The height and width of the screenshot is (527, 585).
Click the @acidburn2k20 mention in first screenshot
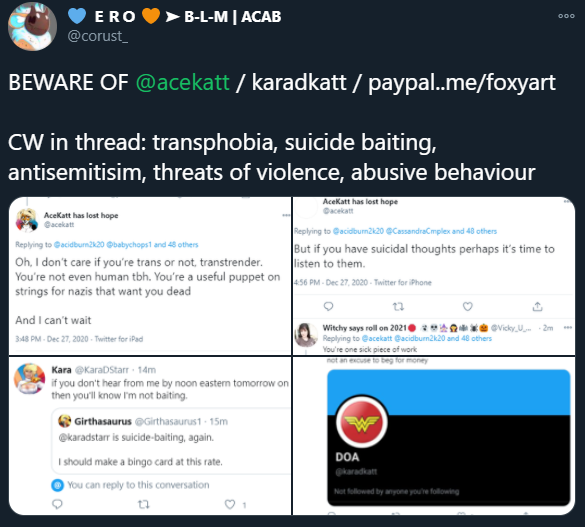(79, 245)
